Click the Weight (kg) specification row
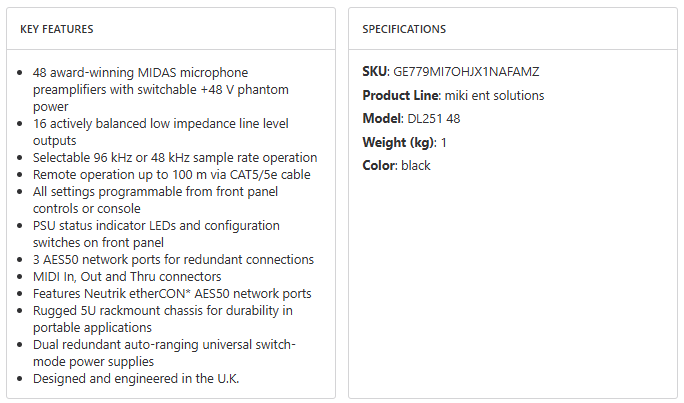684x403 pixels. 404,142
